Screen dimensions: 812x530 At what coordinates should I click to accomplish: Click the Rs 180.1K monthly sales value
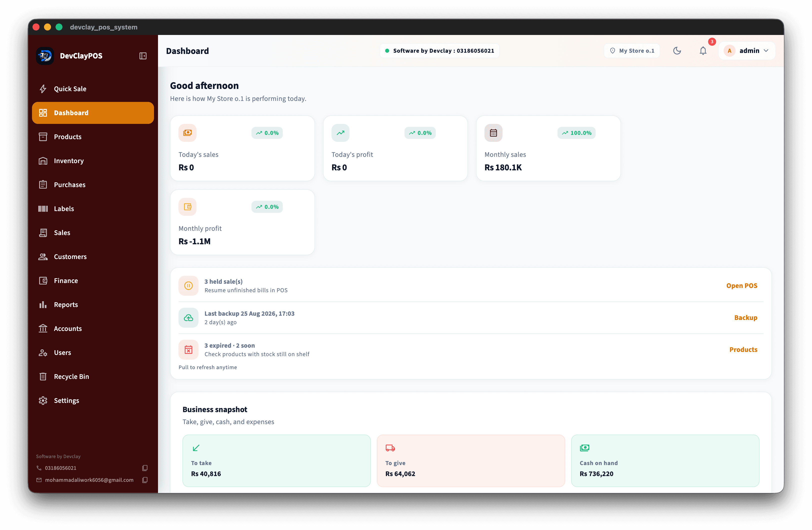[503, 167]
